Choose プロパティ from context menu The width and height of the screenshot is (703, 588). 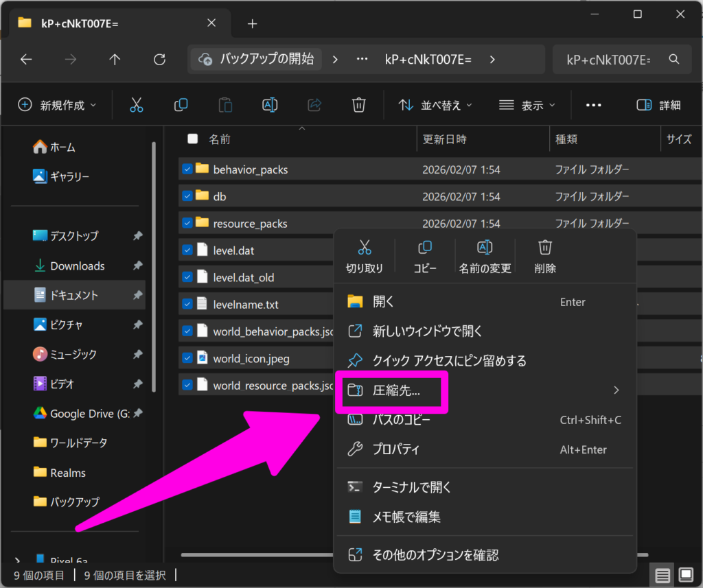395,449
